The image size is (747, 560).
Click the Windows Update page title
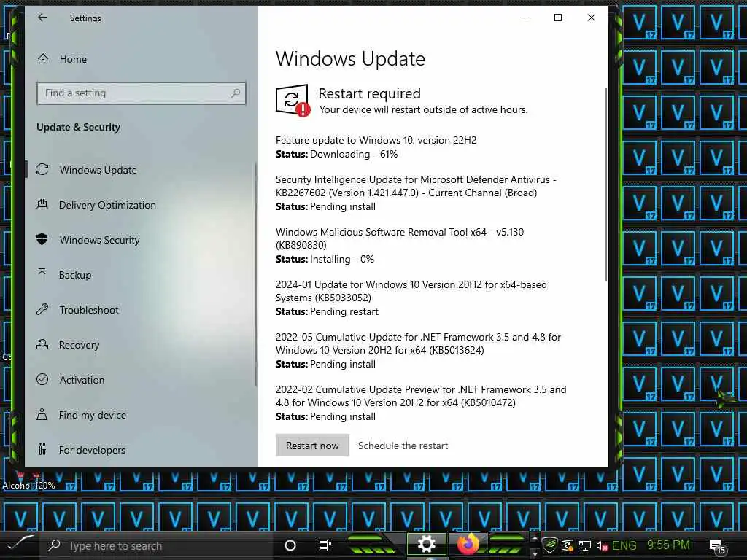350,58
